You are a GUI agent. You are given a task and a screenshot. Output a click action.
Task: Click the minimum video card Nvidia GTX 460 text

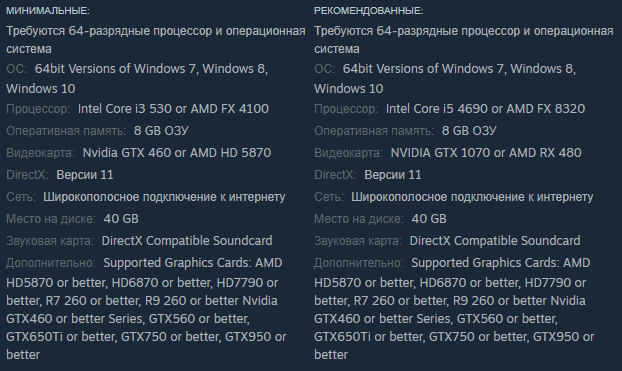[127, 153]
